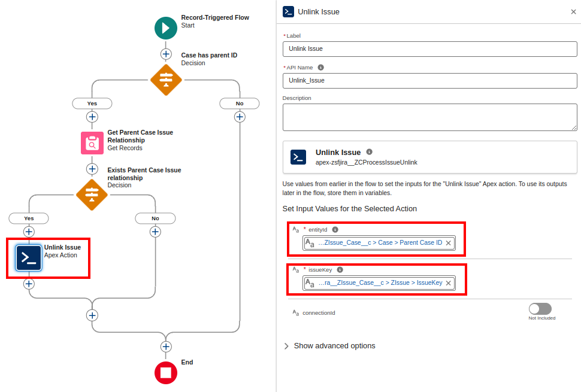Click info icon beside Unlink Issue action name
581x392 pixels.
(369, 152)
